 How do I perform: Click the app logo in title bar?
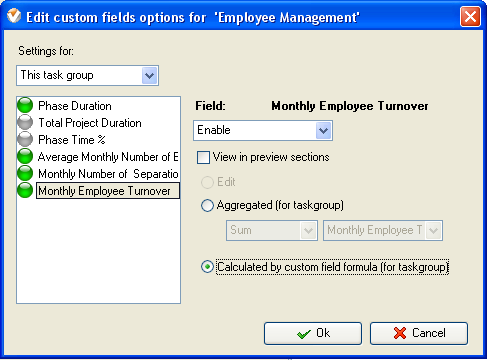tap(14, 16)
